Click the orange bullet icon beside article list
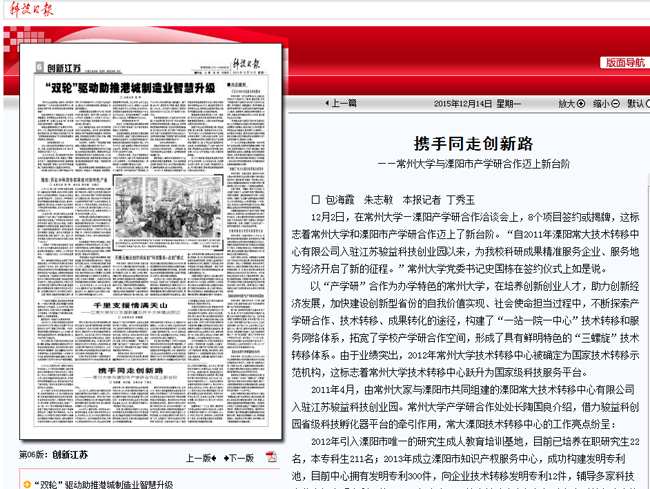Image resolution: width=650 pixels, height=489 pixels. click(x=27, y=483)
